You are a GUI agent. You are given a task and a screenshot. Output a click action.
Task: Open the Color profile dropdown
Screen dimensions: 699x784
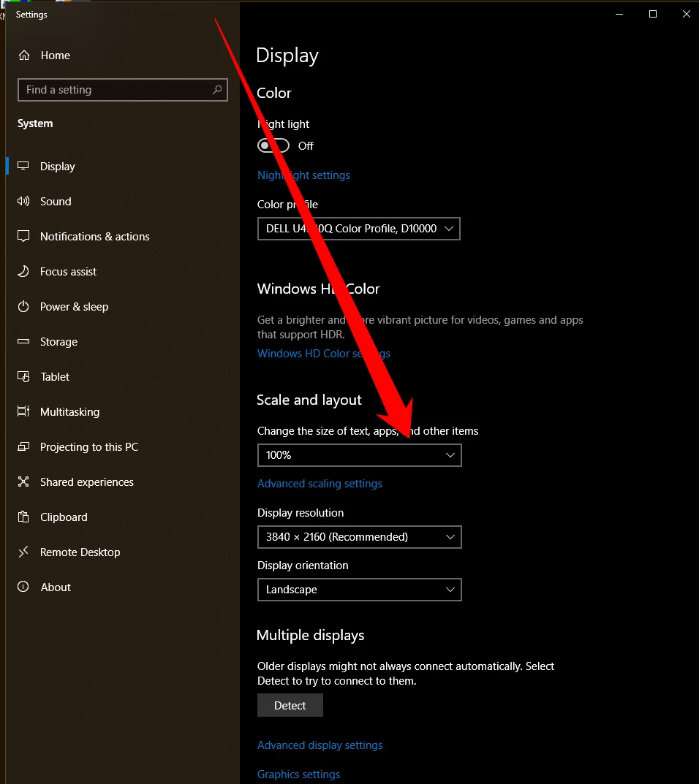pos(359,229)
